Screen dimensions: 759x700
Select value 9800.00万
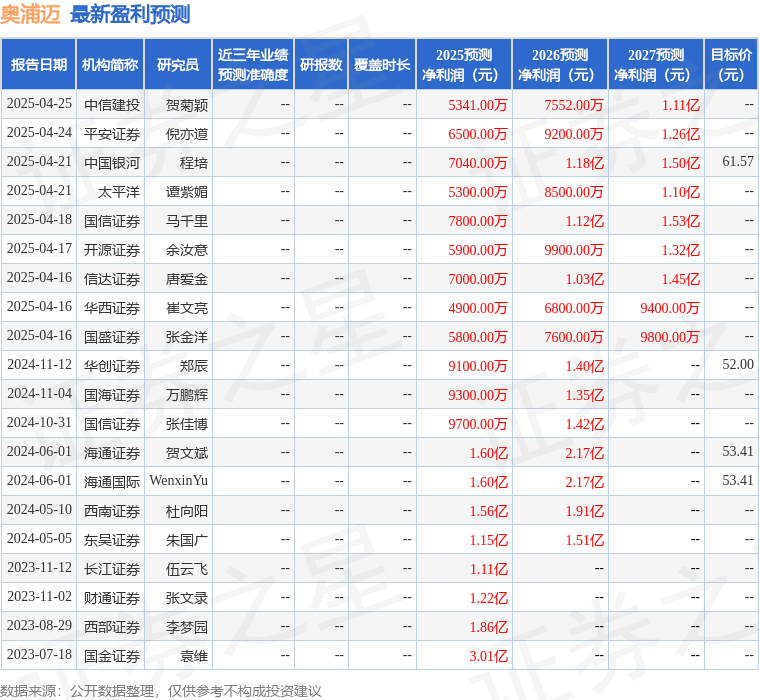pyautogui.click(x=669, y=337)
